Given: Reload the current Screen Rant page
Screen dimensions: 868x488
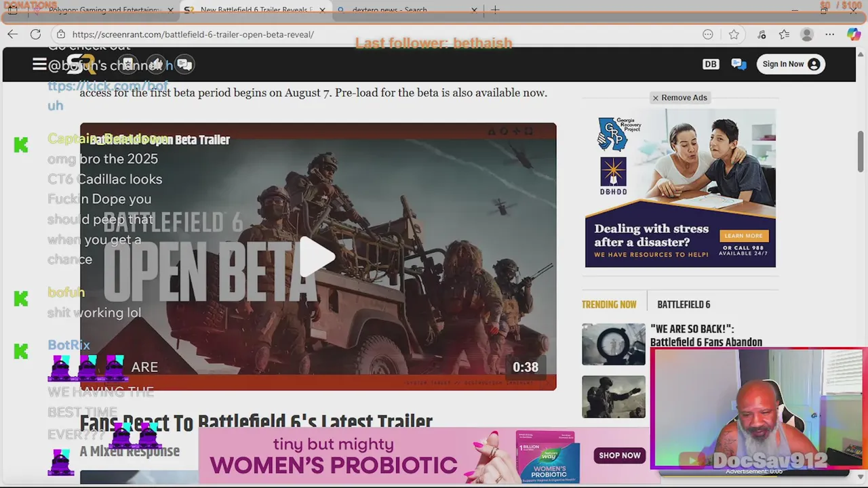Looking at the screenshot, I should pyautogui.click(x=36, y=35).
